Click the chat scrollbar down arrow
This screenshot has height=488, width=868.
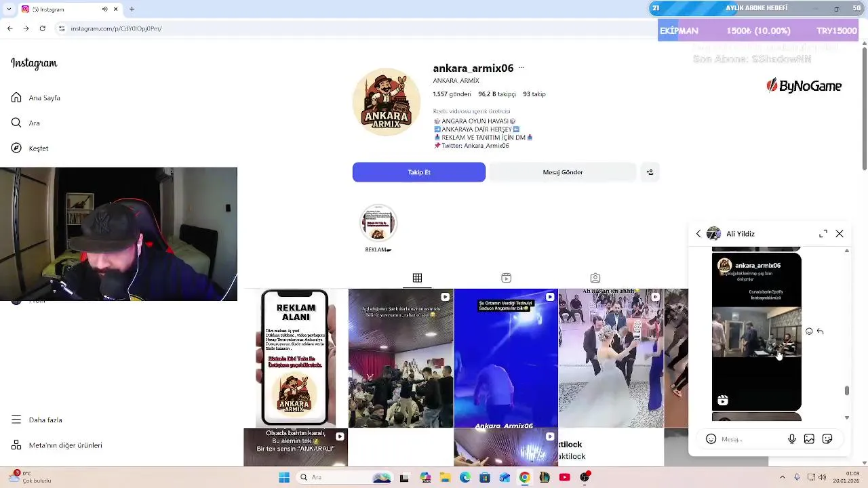pyautogui.click(x=846, y=418)
